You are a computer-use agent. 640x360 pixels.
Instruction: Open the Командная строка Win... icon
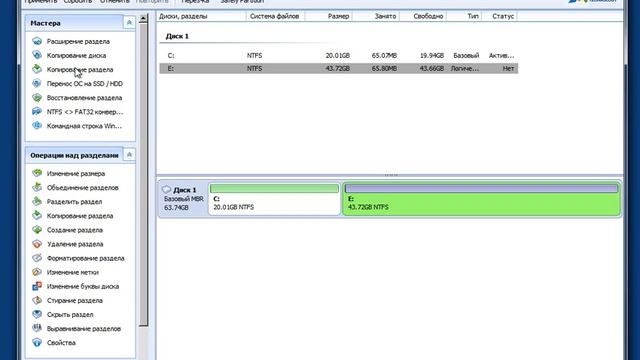(x=37, y=126)
